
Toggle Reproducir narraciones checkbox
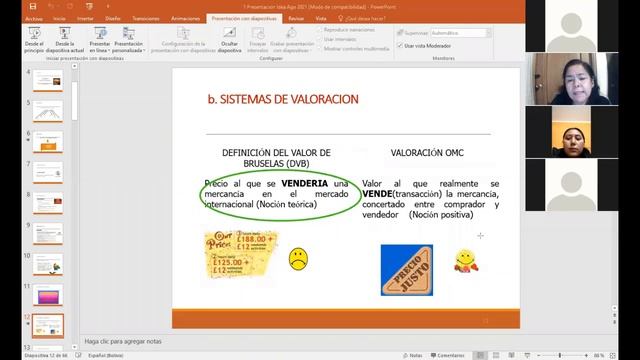(x=320, y=30)
